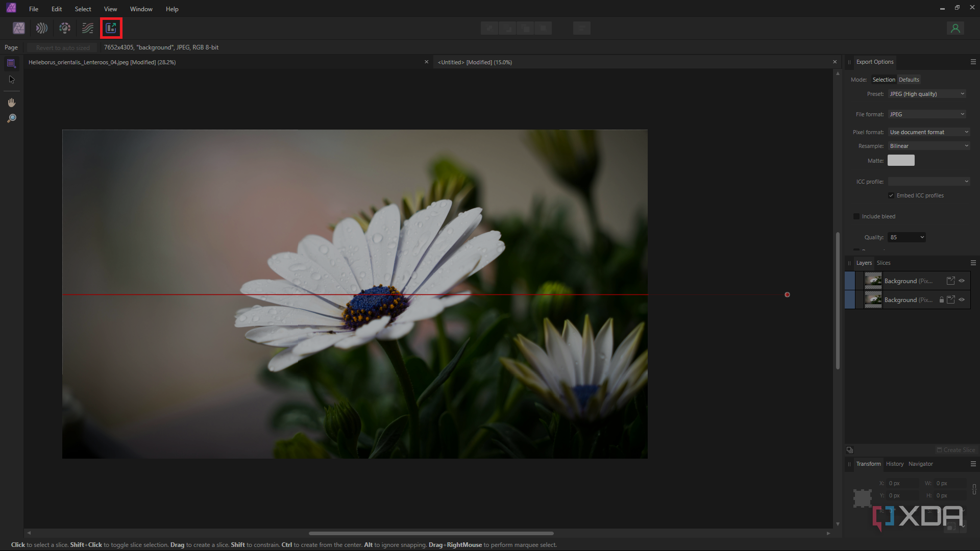Switch to the History tab
The width and height of the screenshot is (980, 551).
click(x=895, y=464)
